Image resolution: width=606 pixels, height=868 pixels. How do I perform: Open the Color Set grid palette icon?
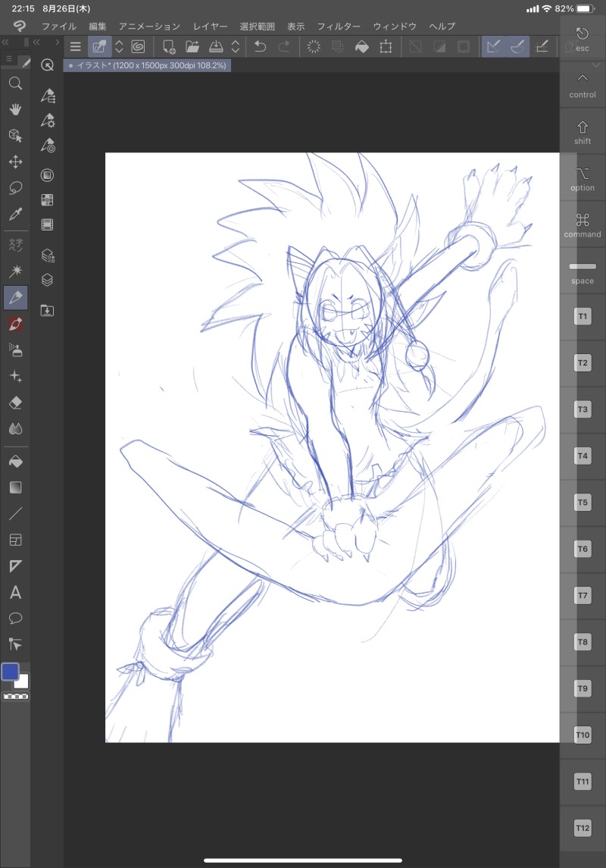(x=48, y=200)
